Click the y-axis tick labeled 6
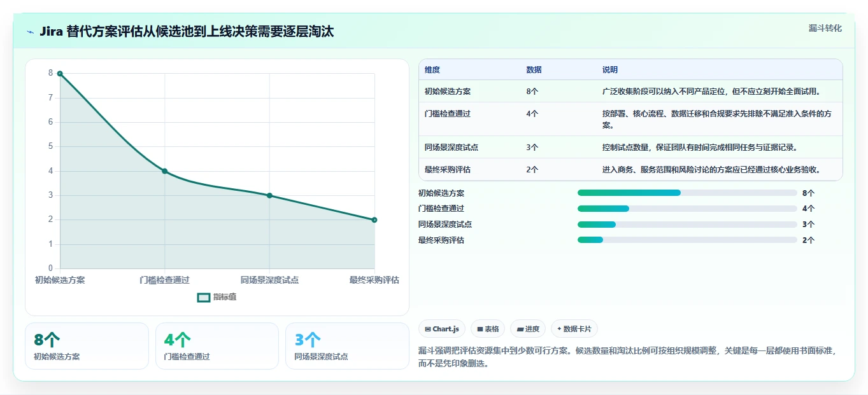 [x=51, y=122]
